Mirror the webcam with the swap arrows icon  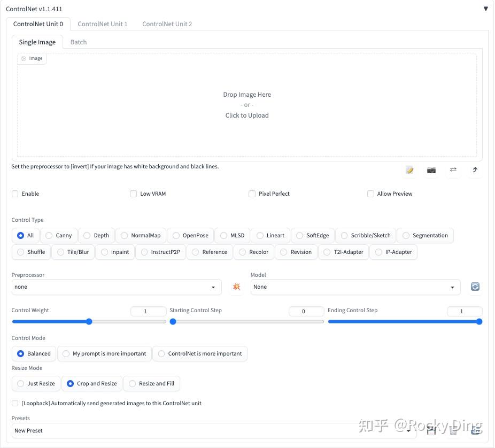(453, 170)
